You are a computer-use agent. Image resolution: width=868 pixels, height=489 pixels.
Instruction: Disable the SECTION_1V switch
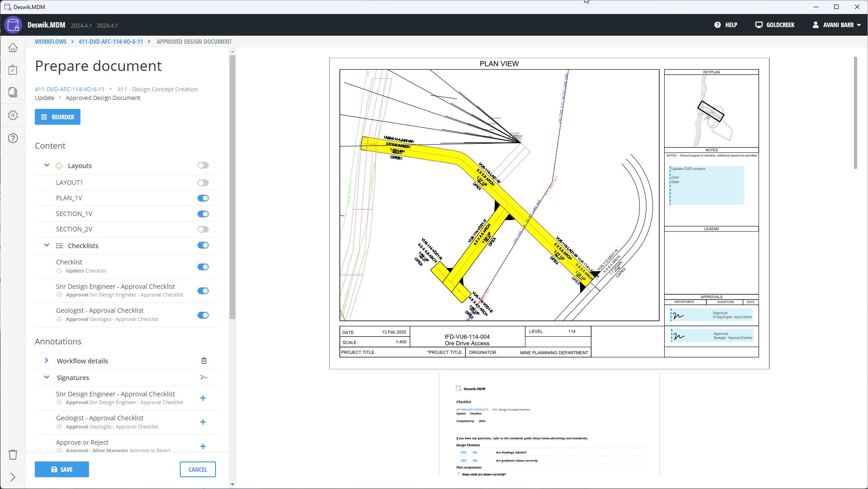point(203,214)
